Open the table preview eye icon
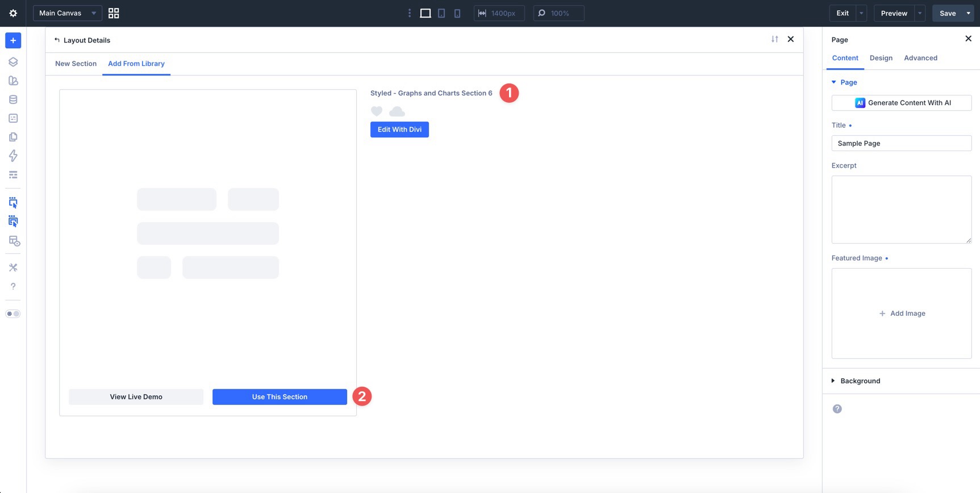The height and width of the screenshot is (493, 980). [14, 241]
